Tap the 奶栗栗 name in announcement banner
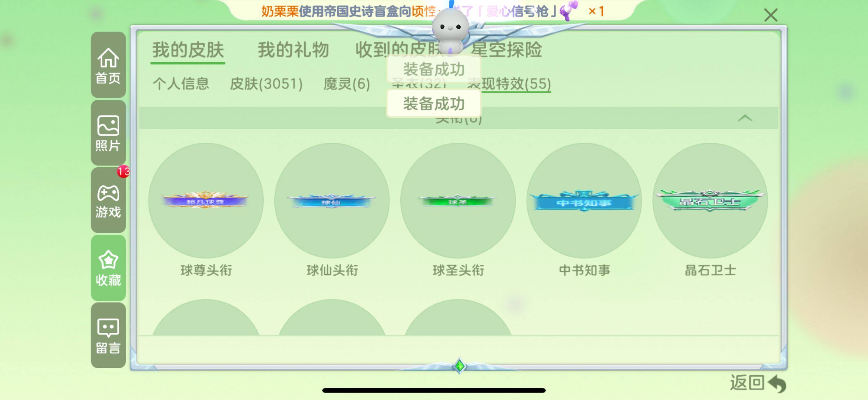868x400 pixels. point(280,11)
